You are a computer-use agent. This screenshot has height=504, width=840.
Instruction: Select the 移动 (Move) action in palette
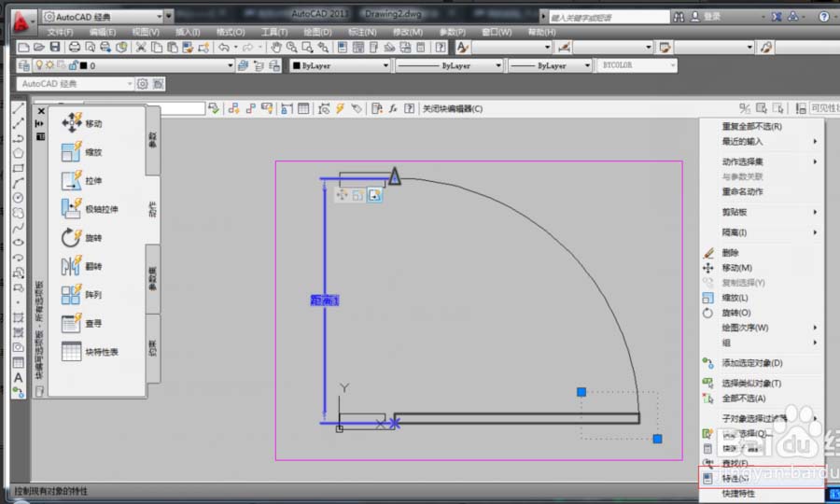[x=82, y=124]
